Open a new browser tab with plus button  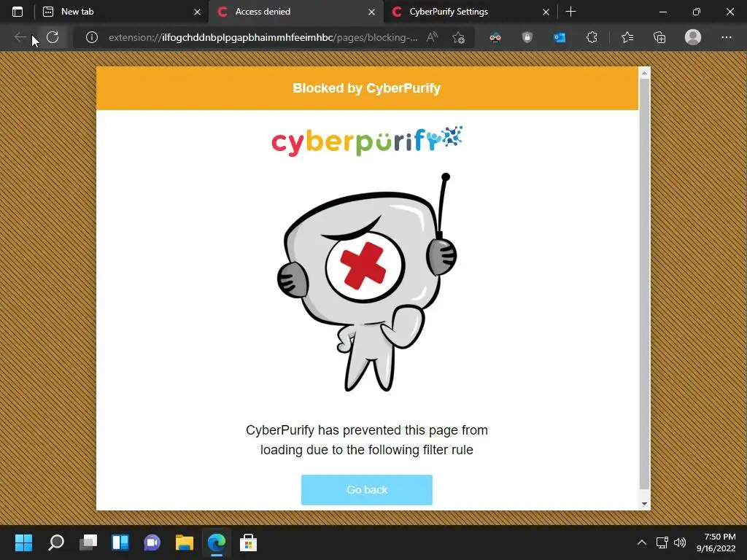click(x=570, y=12)
